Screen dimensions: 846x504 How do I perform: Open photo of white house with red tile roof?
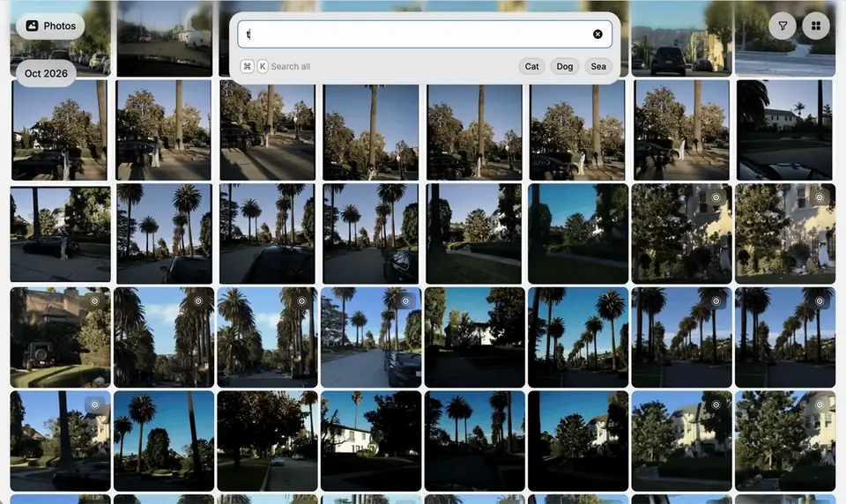point(371,441)
